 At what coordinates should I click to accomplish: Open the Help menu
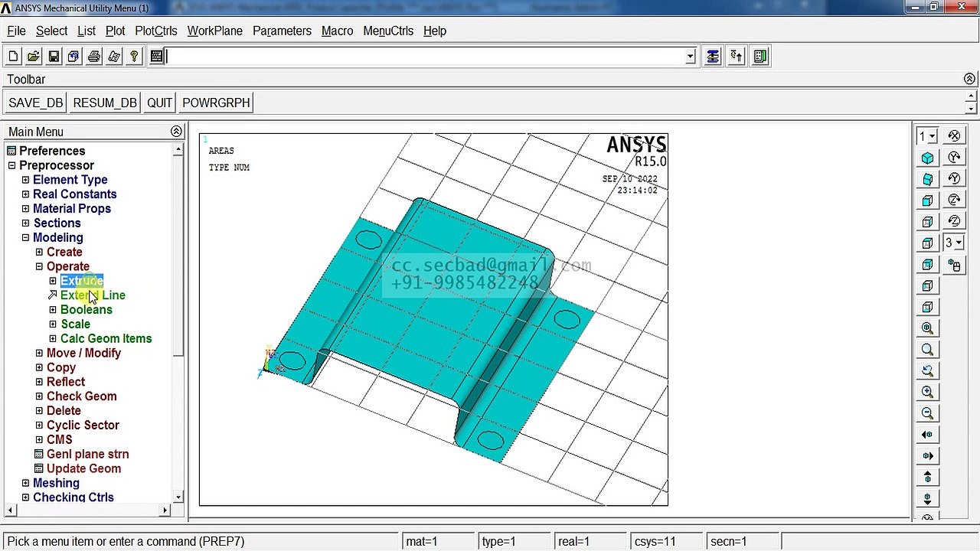pyautogui.click(x=435, y=31)
